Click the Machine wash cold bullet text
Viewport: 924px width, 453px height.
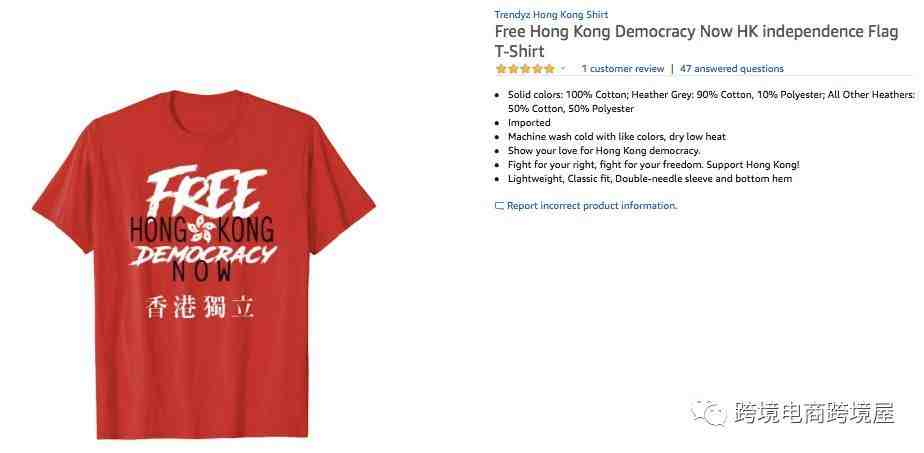(x=617, y=137)
